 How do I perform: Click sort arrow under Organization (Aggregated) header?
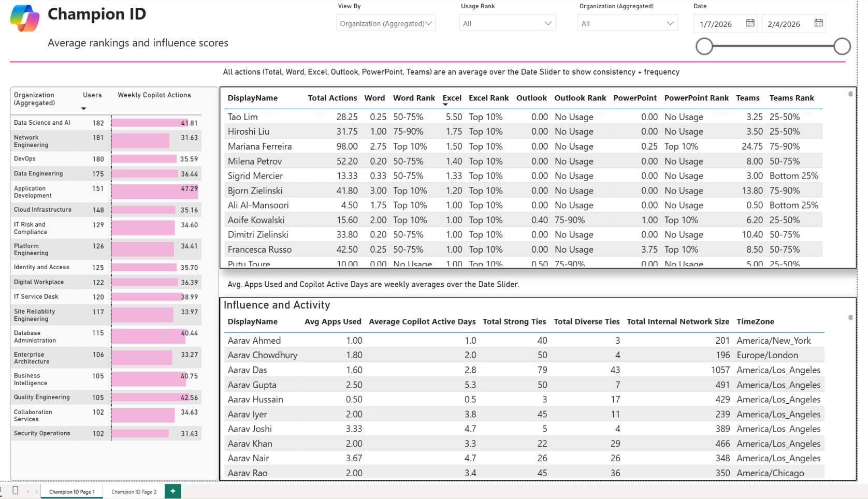tap(83, 109)
